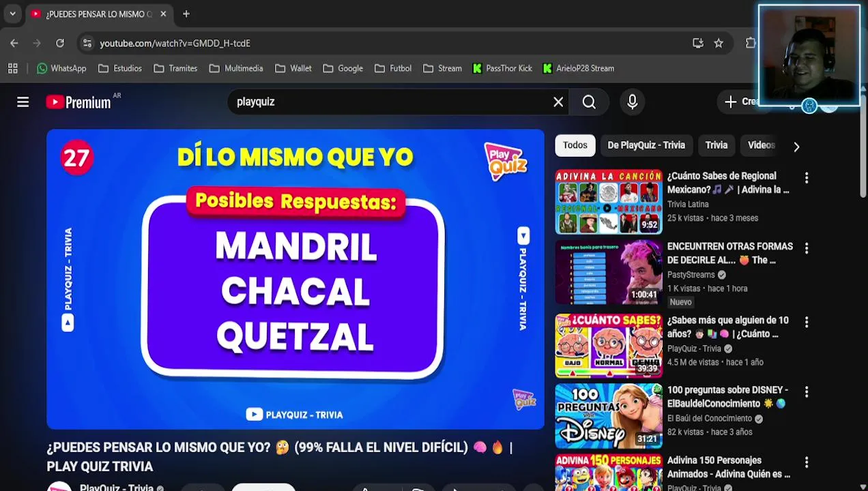This screenshot has width=868, height=491.
Task: Open the Multimedia bookmarks folder
Action: 236,68
